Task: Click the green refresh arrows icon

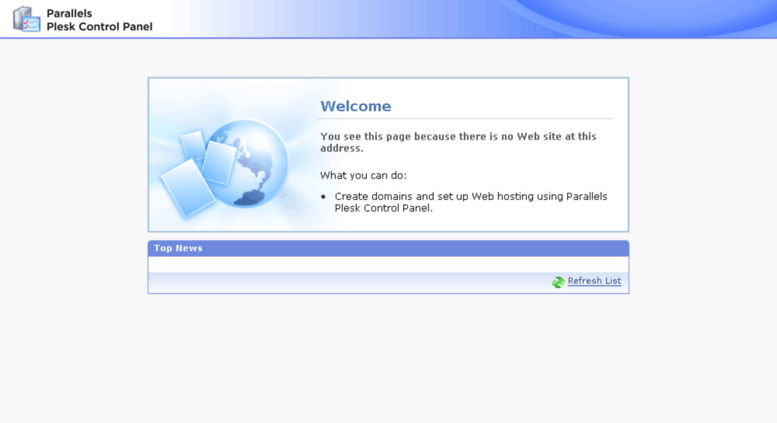Action: pos(558,282)
